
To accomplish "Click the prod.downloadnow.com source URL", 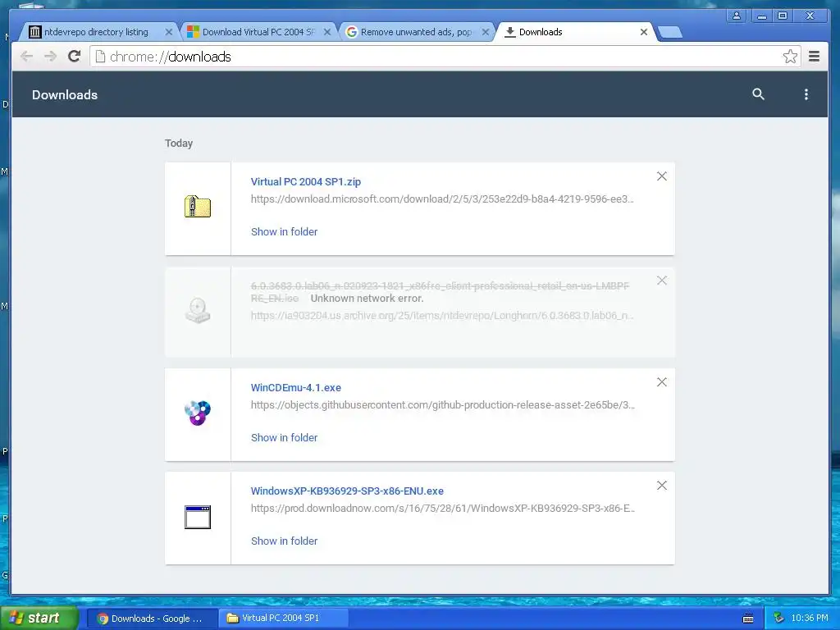I will pos(443,508).
